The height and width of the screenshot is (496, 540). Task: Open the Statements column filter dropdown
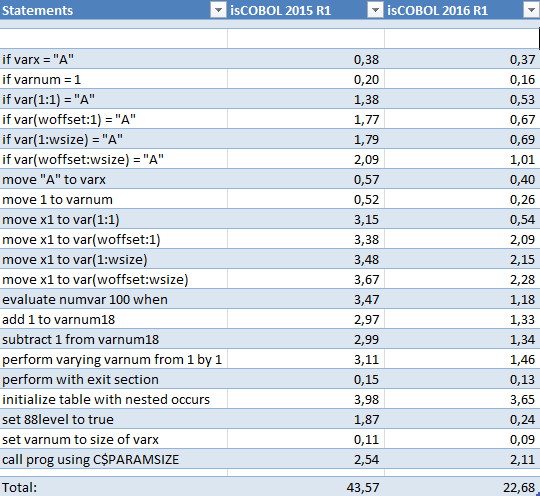click(x=218, y=10)
